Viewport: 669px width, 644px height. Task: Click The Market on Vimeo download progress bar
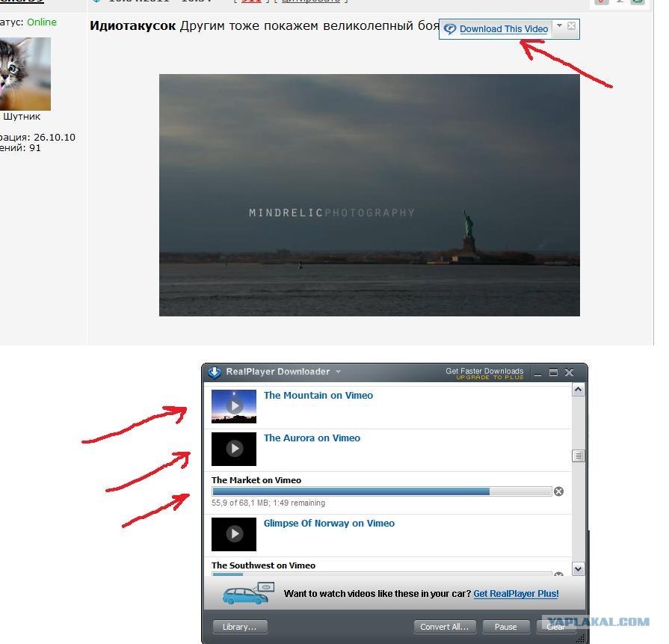click(x=382, y=491)
